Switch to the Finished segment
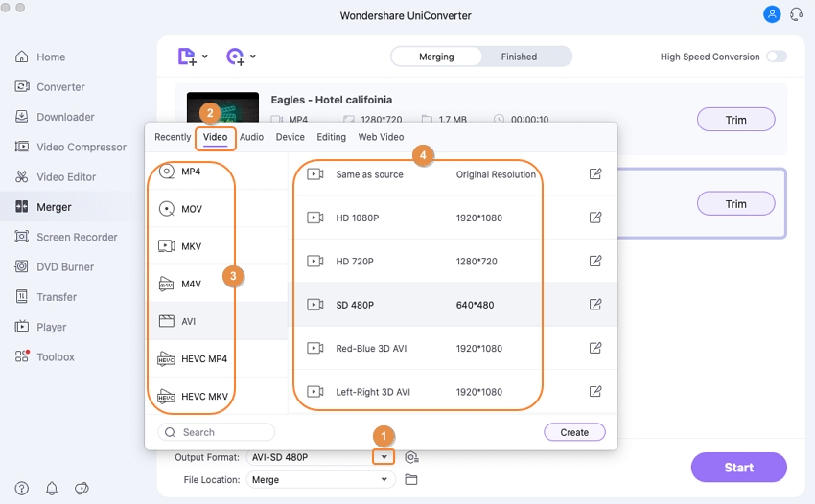Image resolution: width=815 pixels, height=504 pixels. click(x=519, y=57)
